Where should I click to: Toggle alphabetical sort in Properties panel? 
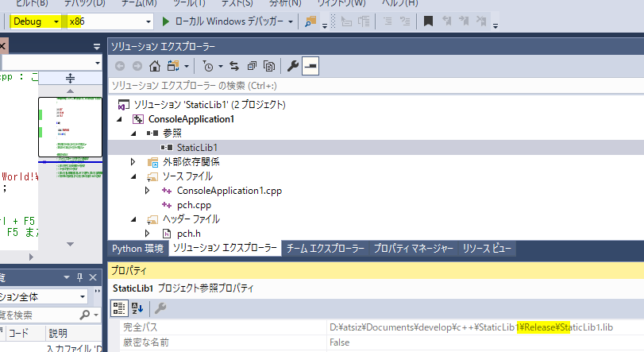click(x=137, y=308)
